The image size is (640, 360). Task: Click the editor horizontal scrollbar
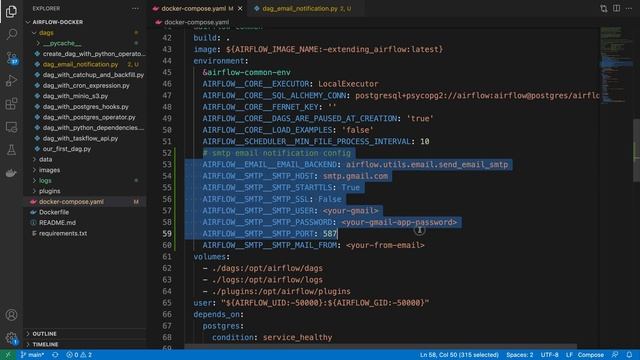click(380, 347)
